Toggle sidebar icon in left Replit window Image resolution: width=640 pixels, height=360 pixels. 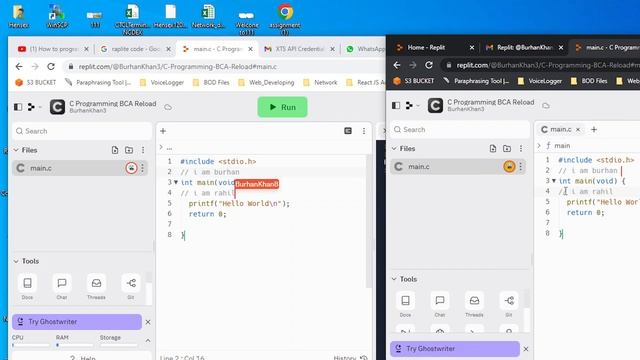point(18,107)
